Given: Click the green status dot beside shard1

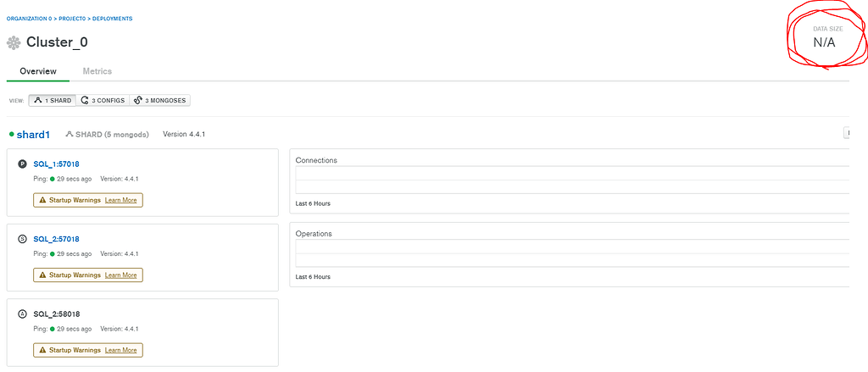Looking at the screenshot, I should [x=11, y=134].
